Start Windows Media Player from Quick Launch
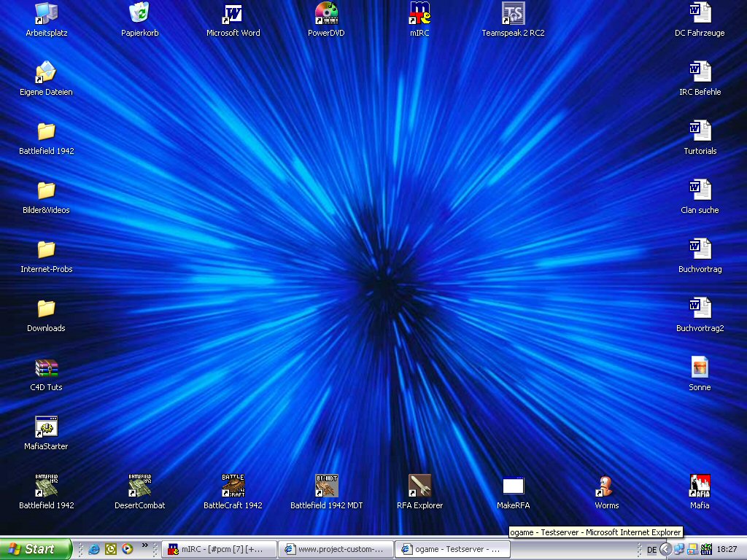 [x=127, y=549]
